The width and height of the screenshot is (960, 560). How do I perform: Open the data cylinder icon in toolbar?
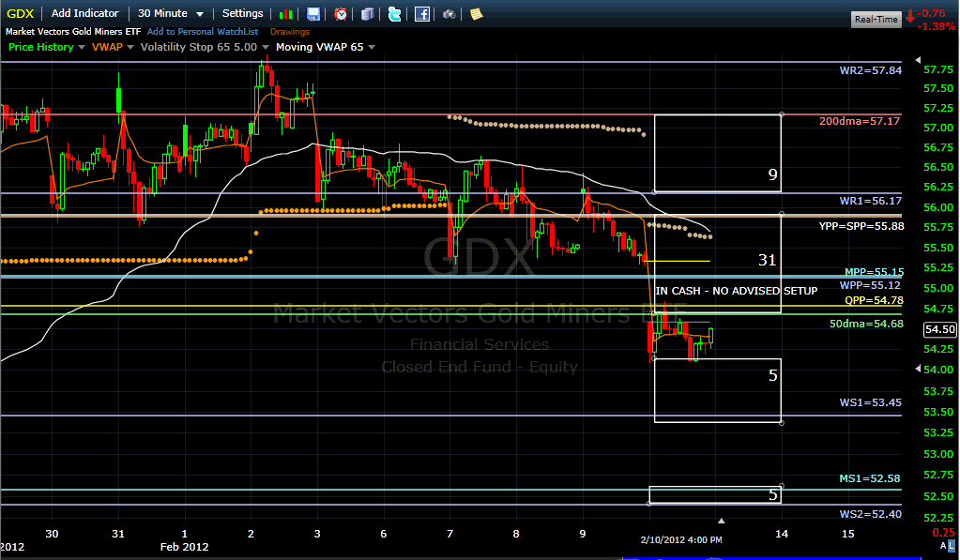(367, 13)
